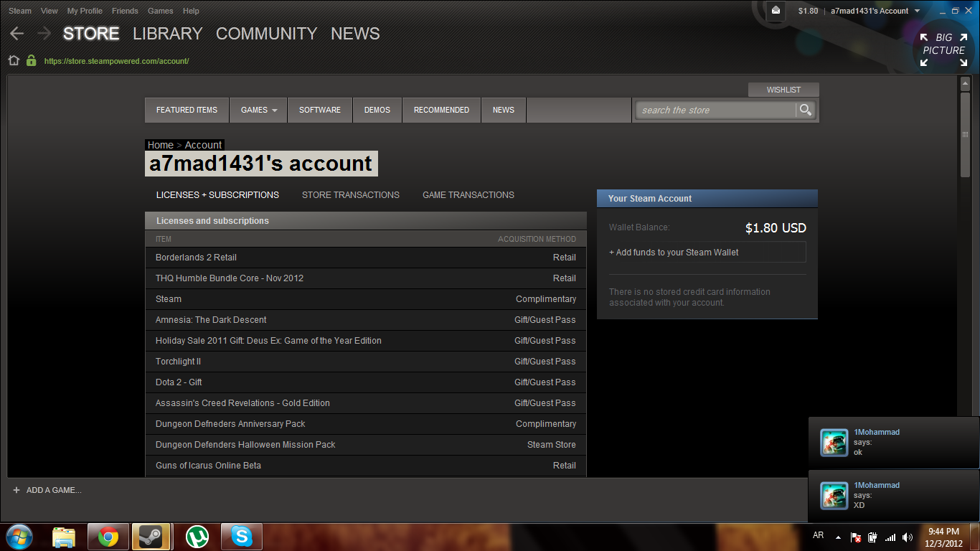Switch to the COMMUNITY section
Screen dimensions: 980x551
266,34
